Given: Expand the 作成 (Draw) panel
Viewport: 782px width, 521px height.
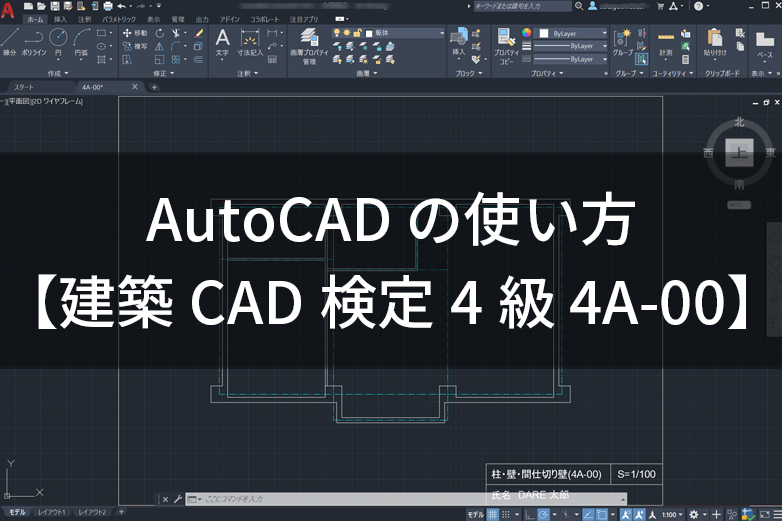Looking at the screenshot, I should [x=58, y=73].
